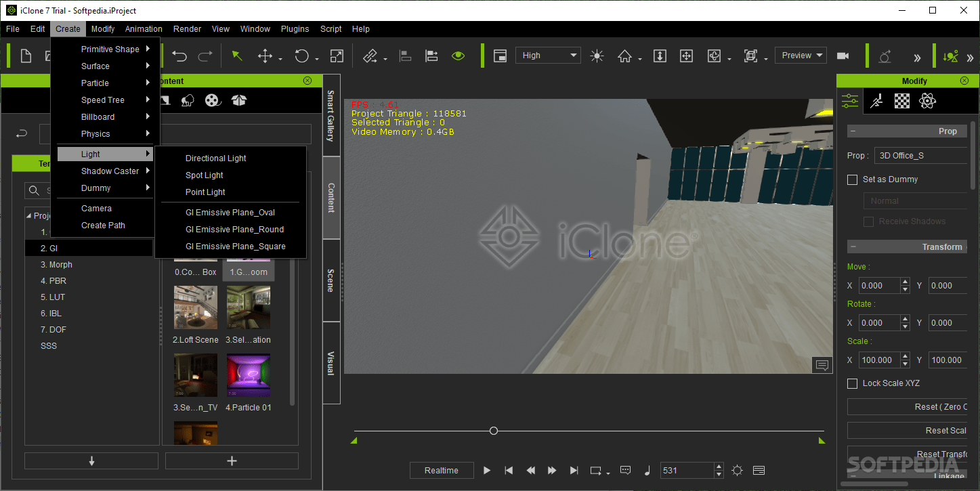980x491 pixels.
Task: Open the sliders Attribute tab in Modify
Action: [x=850, y=101]
